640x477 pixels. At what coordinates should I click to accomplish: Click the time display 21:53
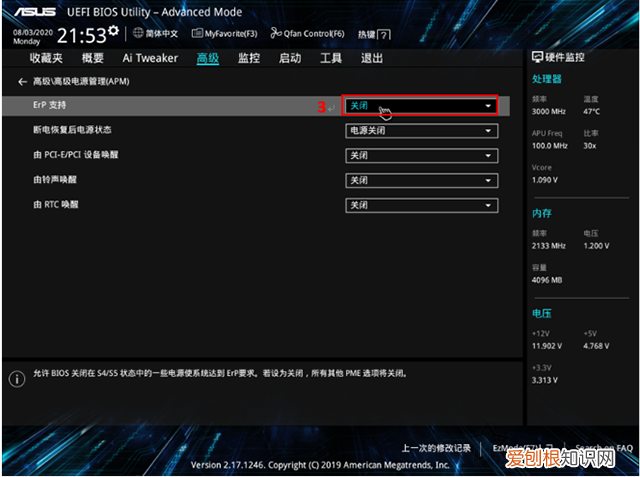pyautogui.click(x=82, y=36)
